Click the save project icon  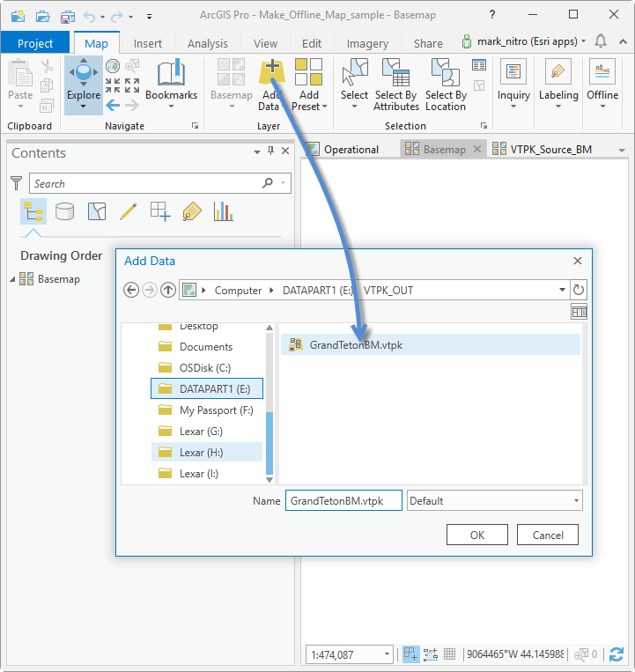click(x=68, y=16)
